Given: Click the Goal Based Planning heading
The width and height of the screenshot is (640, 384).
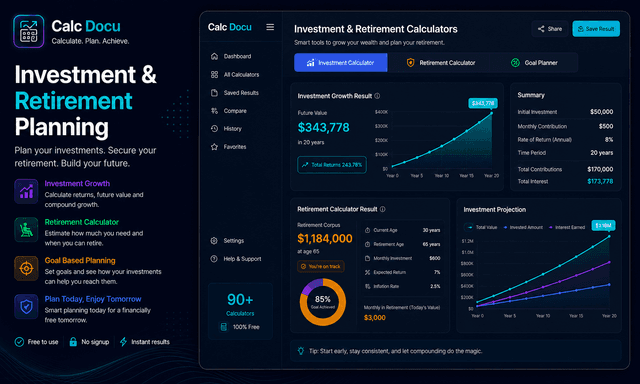Looking at the screenshot, I should [80, 260].
